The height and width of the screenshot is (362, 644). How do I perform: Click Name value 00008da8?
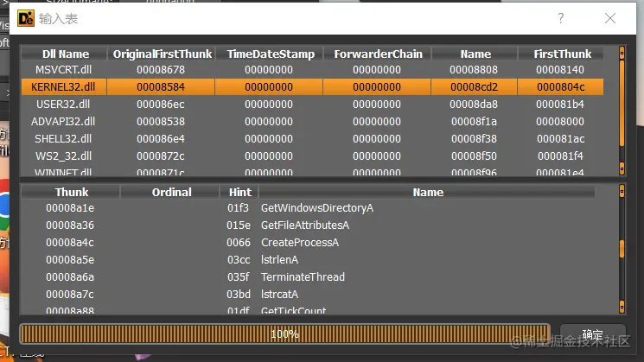click(x=474, y=105)
